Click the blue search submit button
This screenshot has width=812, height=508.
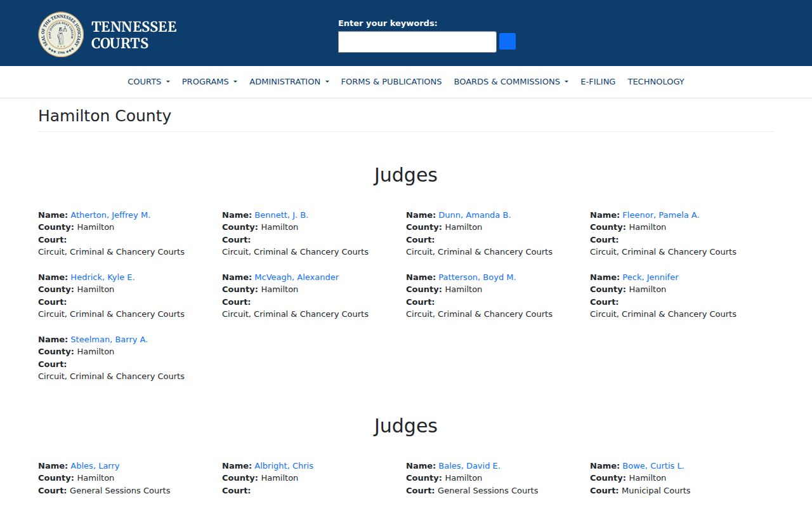tap(507, 41)
